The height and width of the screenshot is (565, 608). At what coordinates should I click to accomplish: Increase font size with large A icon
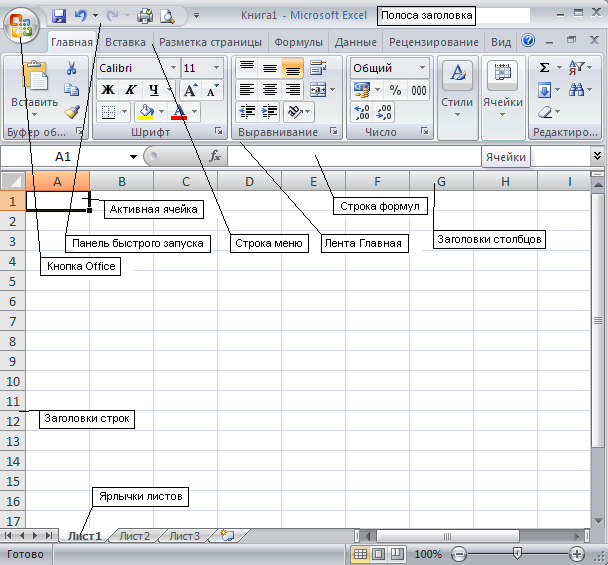190,90
